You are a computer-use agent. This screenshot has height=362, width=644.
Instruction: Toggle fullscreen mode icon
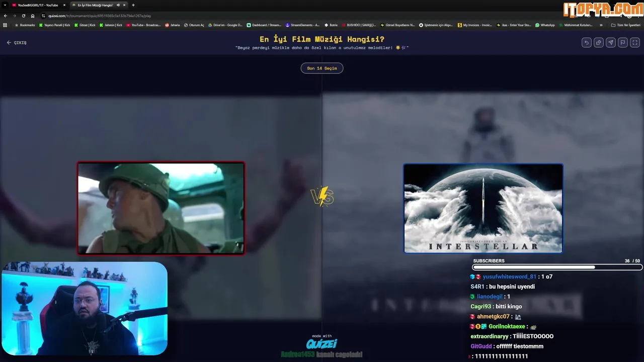click(635, 43)
